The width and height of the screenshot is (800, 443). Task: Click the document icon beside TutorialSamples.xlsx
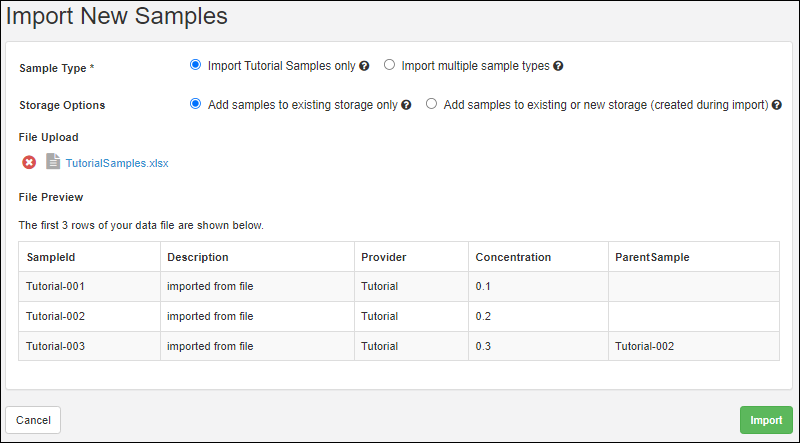pos(53,162)
